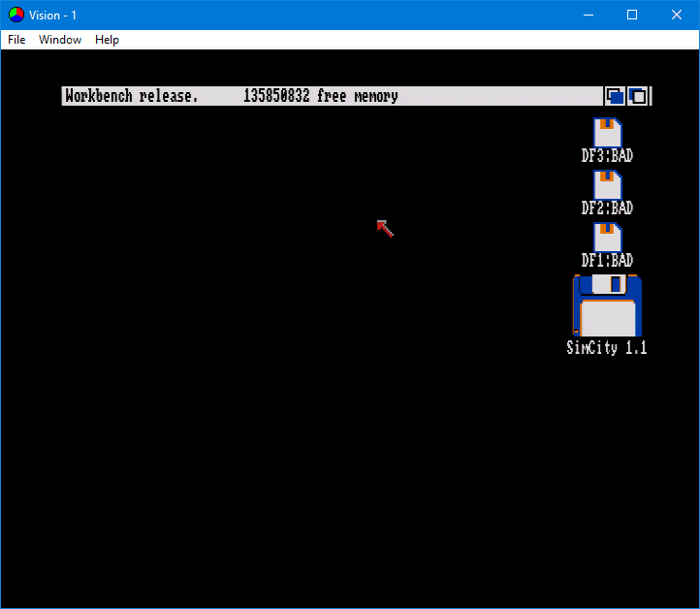Select the DF3:BAD disk icon
Viewport: 700px width, 609px height.
coord(607,132)
